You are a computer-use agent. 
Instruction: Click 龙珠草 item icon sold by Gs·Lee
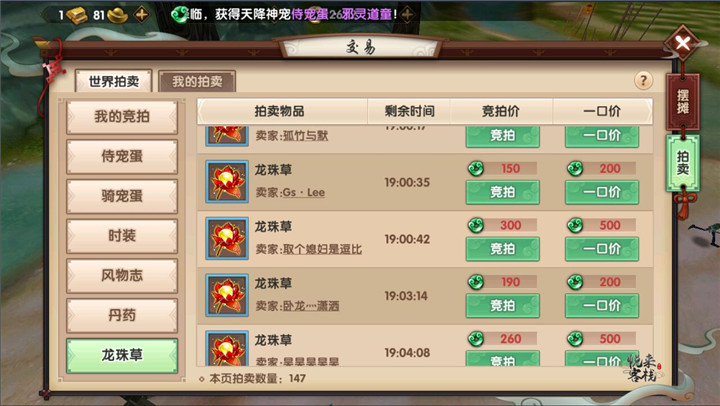pos(227,182)
